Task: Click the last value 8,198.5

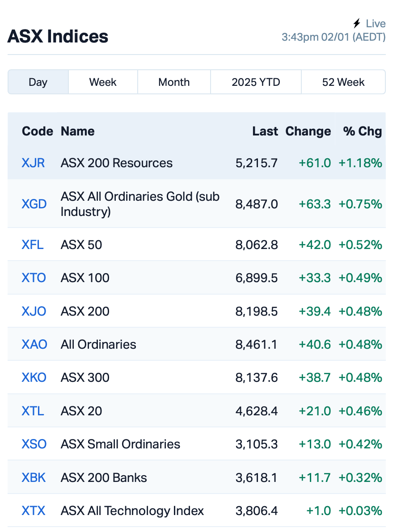Action: point(257,311)
